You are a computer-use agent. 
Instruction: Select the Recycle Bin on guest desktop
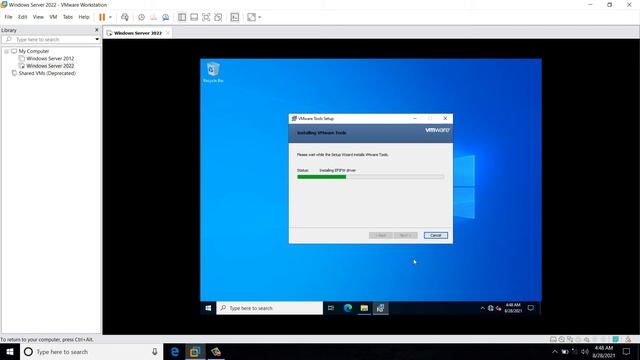coord(213,73)
